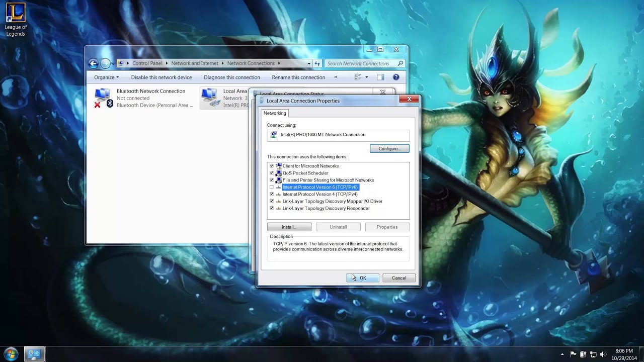The image size is (644, 362).
Task: Check Internet Protocol Version 6 checkbox
Action: click(272, 187)
